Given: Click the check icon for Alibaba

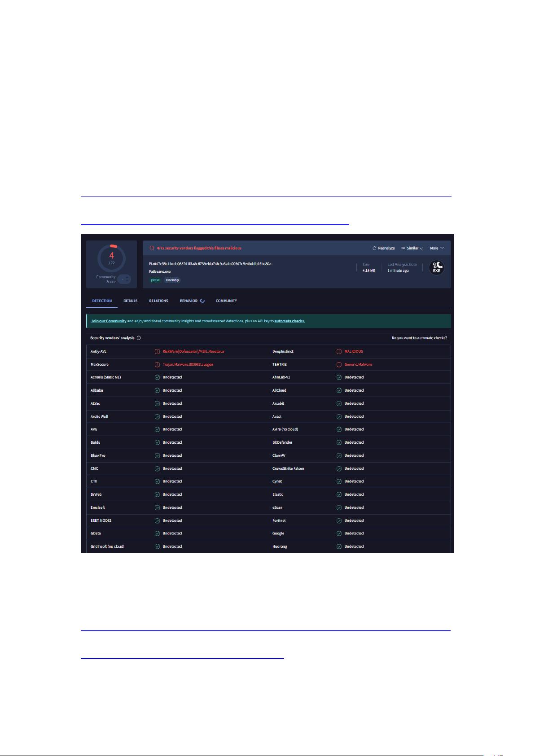Looking at the screenshot, I should pyautogui.click(x=157, y=390).
